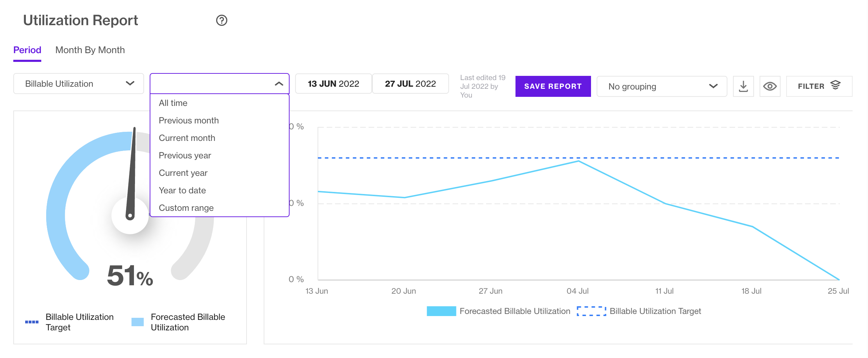The width and height of the screenshot is (868, 358).
Task: Switch to the Month By Month tab
Action: point(90,50)
